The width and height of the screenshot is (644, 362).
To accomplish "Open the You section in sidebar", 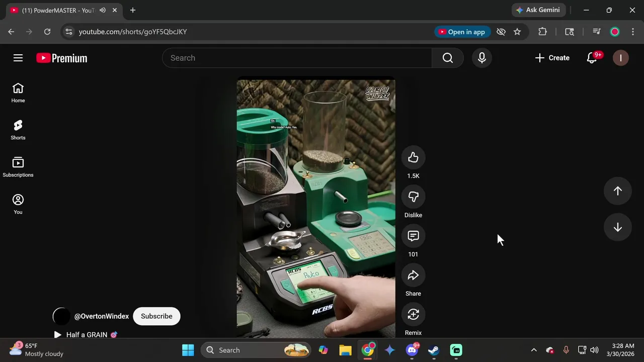I will coord(18,205).
